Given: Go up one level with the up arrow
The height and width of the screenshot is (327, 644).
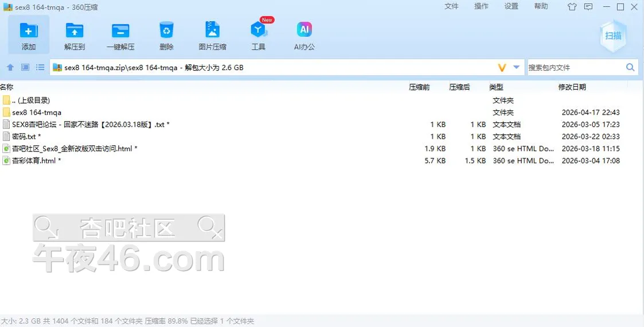Looking at the screenshot, I should pos(10,68).
